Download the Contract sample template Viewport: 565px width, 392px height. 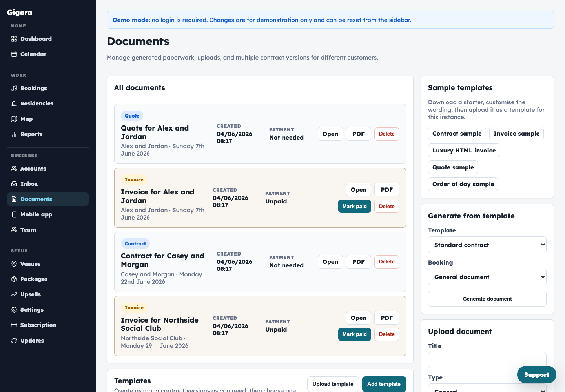pyautogui.click(x=457, y=134)
